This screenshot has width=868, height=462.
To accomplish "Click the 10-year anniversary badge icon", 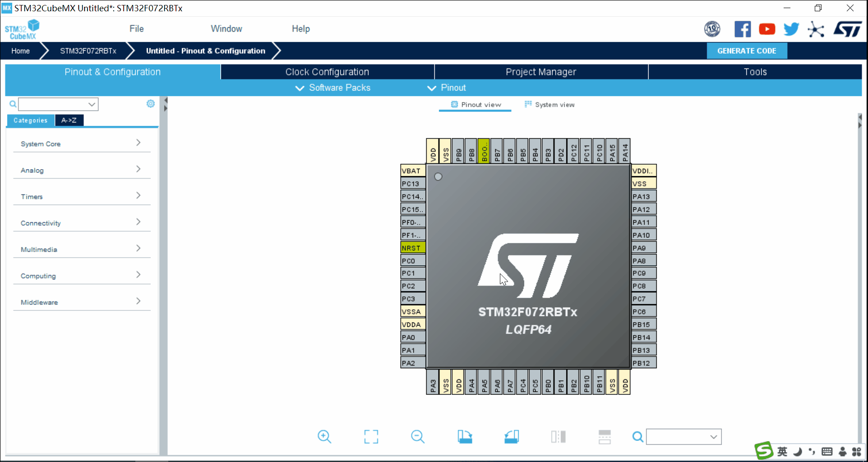I will point(712,29).
